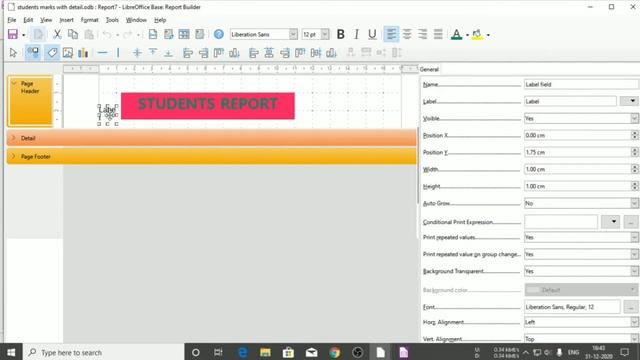The width and height of the screenshot is (640, 360).
Task: Click the blue Help icon
Action: (x=219, y=34)
